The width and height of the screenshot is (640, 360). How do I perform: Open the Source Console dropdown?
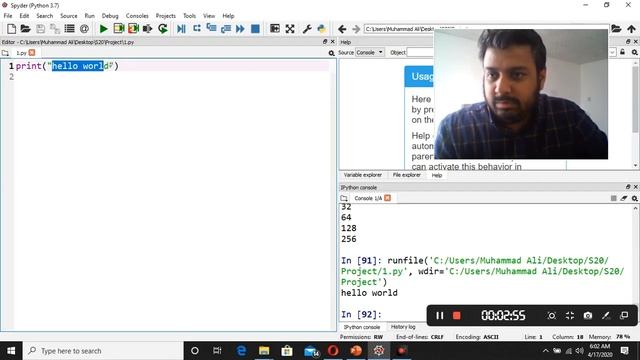pyautogui.click(x=370, y=52)
